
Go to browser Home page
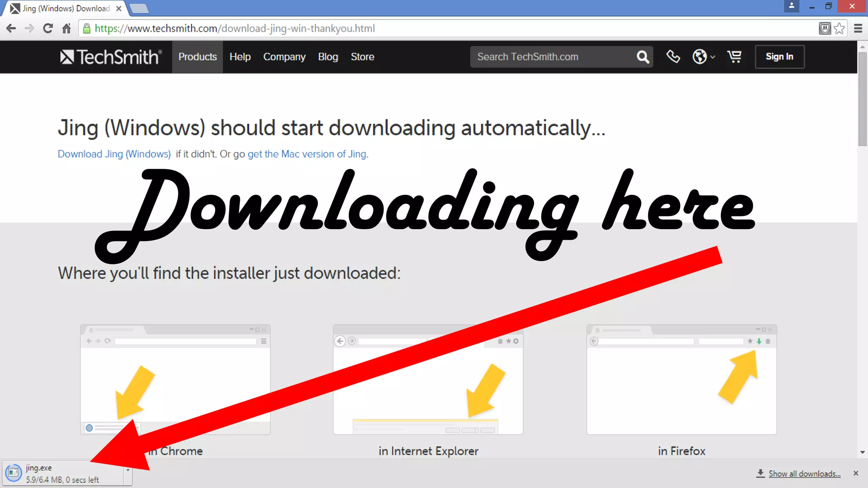[x=67, y=28]
